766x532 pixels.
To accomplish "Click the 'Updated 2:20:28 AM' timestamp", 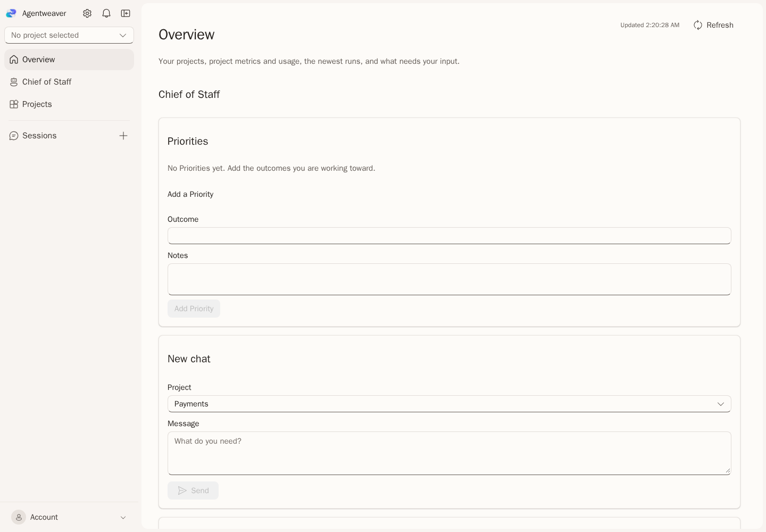I will click(x=650, y=25).
